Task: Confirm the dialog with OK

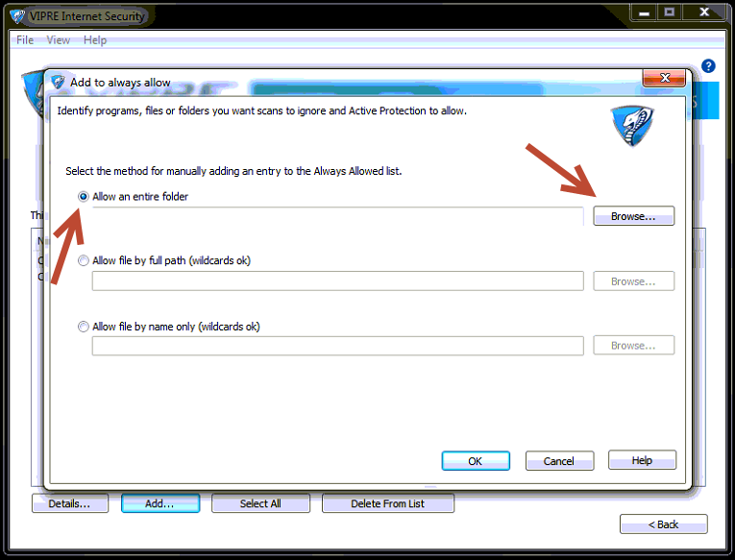Action: click(x=475, y=461)
